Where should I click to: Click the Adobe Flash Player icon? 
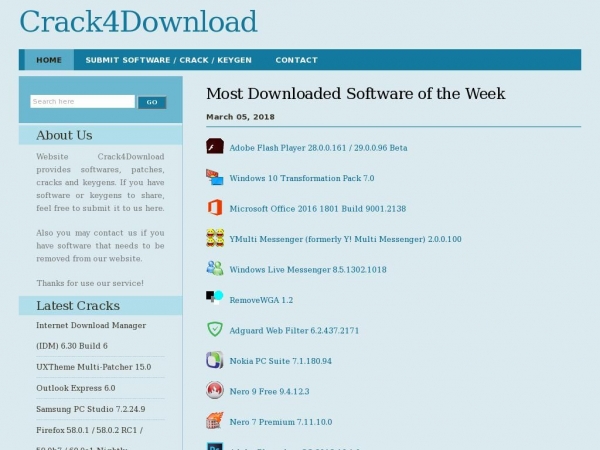(215, 147)
